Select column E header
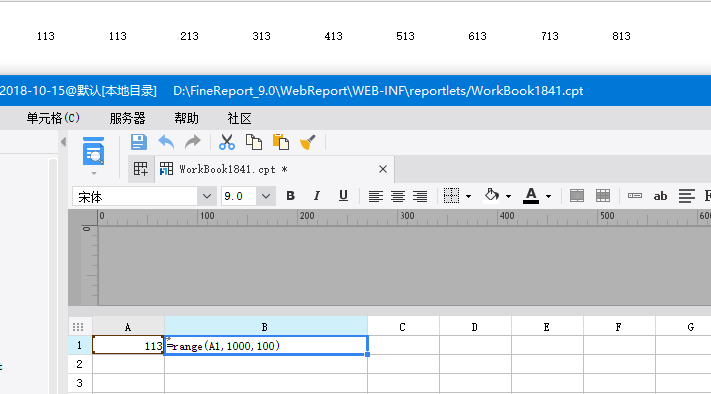This screenshot has height=394, width=711. click(x=547, y=327)
